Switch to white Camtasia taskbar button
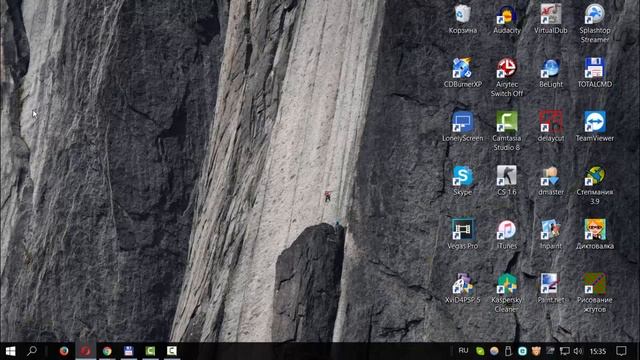Screen dimensions: 640x360 coord(172,351)
